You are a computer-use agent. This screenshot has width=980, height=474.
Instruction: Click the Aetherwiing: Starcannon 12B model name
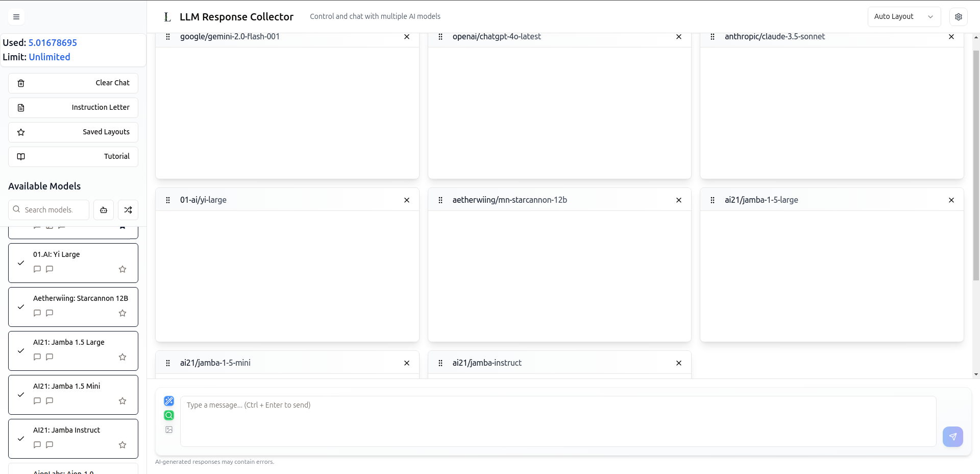point(81,298)
